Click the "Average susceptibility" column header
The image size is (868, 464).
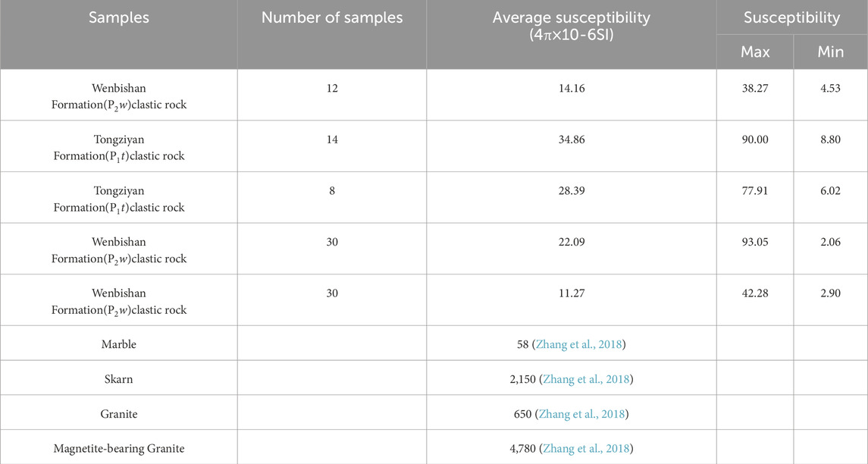tap(571, 17)
